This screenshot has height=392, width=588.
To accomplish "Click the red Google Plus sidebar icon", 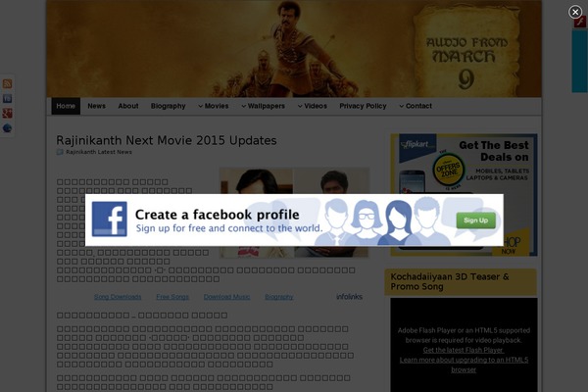I will pyautogui.click(x=7, y=114).
